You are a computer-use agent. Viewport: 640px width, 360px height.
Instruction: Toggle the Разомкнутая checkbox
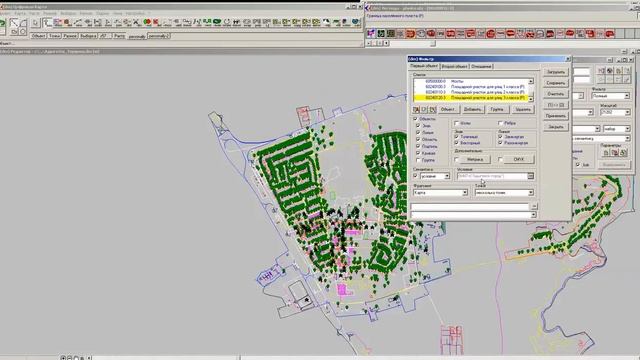(500, 143)
